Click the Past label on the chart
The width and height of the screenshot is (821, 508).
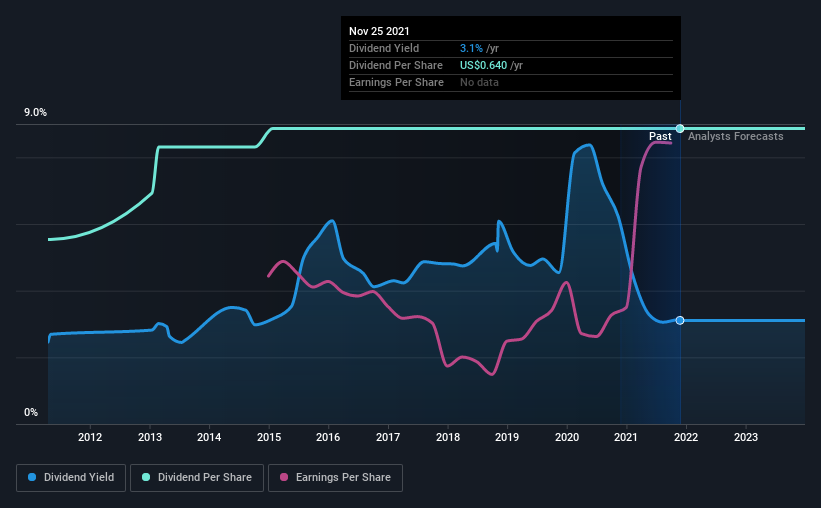(x=660, y=136)
